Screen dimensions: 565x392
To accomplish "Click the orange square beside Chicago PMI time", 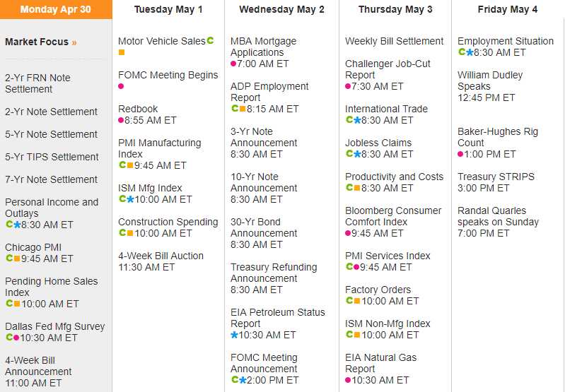I will (17, 259).
